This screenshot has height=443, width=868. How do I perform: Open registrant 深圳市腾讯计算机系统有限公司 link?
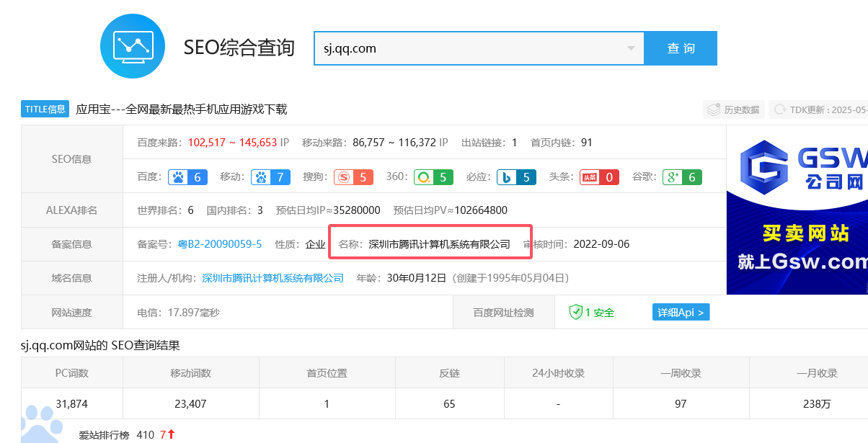[x=273, y=278]
